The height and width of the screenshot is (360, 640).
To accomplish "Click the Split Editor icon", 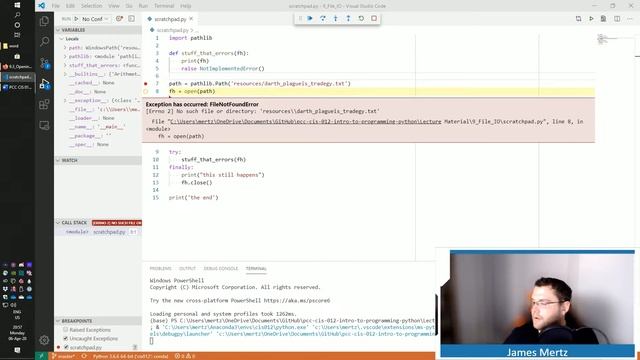I will pyautogui.click(x=617, y=19).
